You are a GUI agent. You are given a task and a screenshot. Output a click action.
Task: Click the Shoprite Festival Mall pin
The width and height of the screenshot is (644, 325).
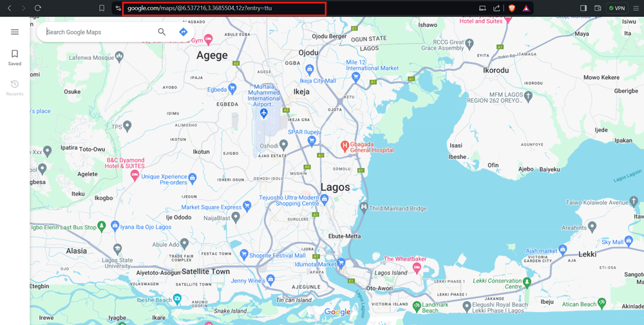tap(243, 255)
